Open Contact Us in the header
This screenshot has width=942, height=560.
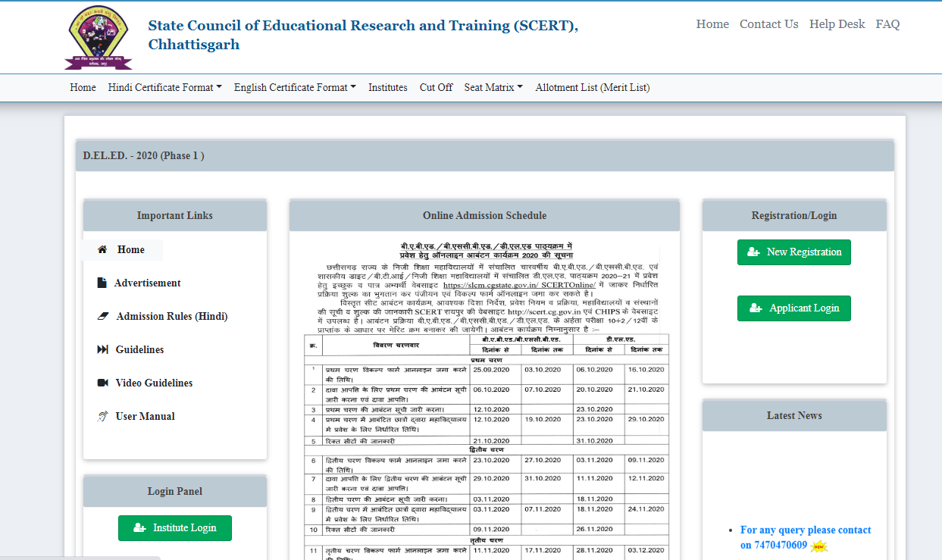[769, 24]
